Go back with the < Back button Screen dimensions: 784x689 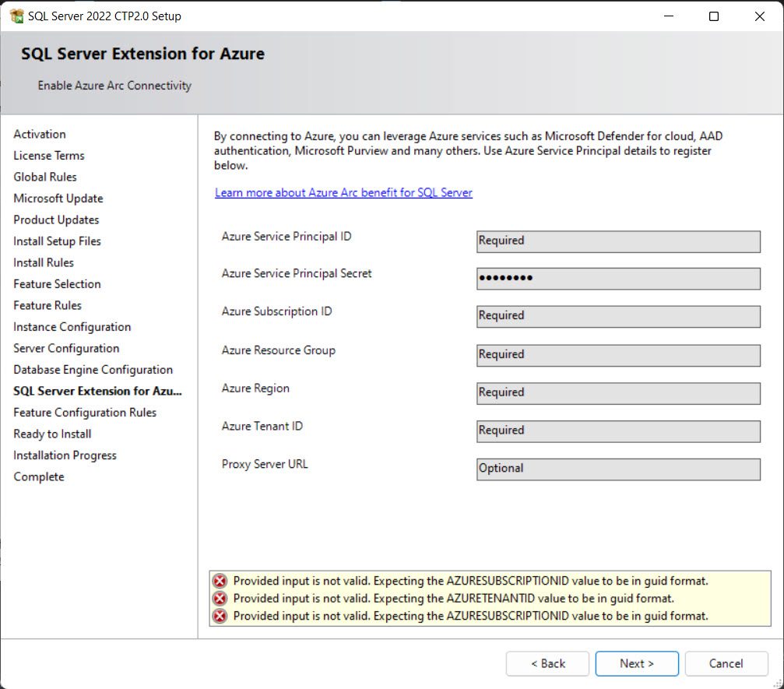pyautogui.click(x=547, y=663)
